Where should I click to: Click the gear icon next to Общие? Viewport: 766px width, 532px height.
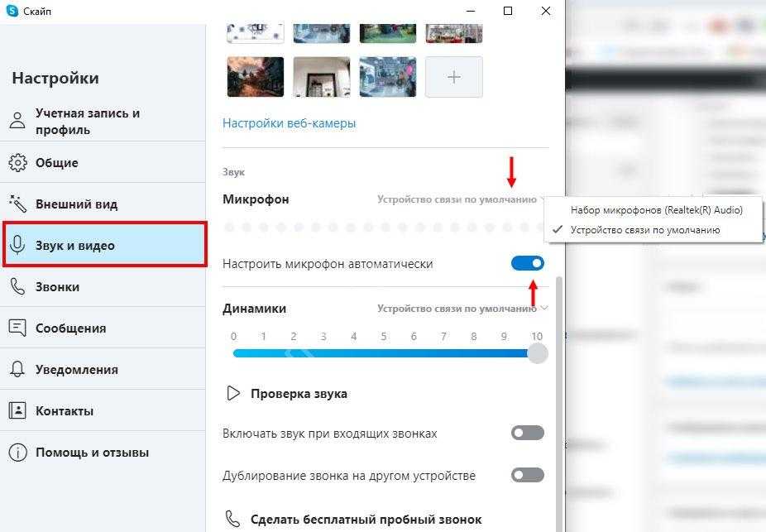tap(17, 163)
